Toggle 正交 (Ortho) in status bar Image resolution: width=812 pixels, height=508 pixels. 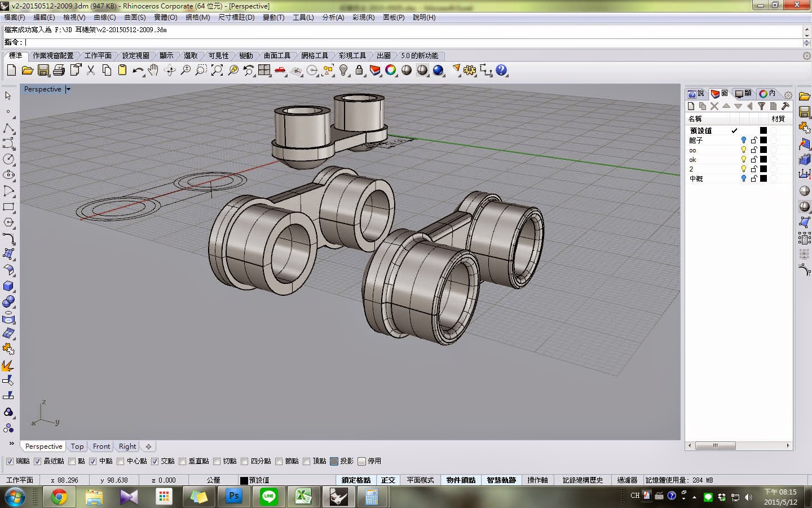tap(388, 480)
